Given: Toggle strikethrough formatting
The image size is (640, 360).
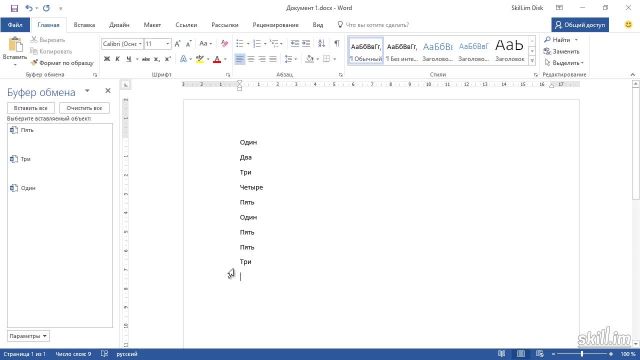Looking at the screenshot, I should click(146, 59).
